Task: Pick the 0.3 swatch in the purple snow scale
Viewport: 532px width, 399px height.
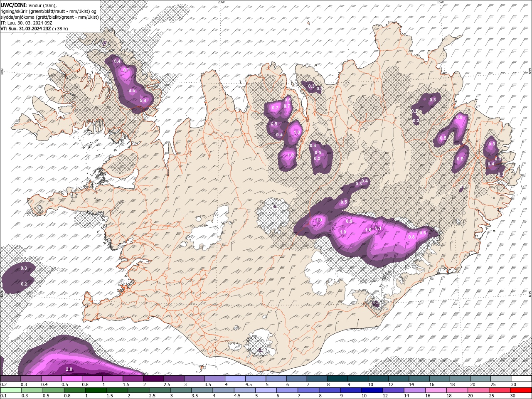Action: [x=31, y=379]
